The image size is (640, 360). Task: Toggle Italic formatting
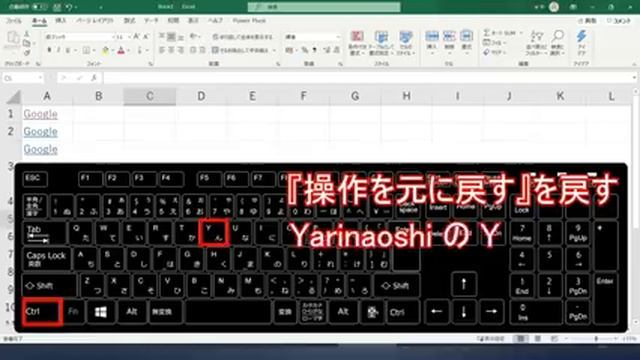tap(58, 50)
